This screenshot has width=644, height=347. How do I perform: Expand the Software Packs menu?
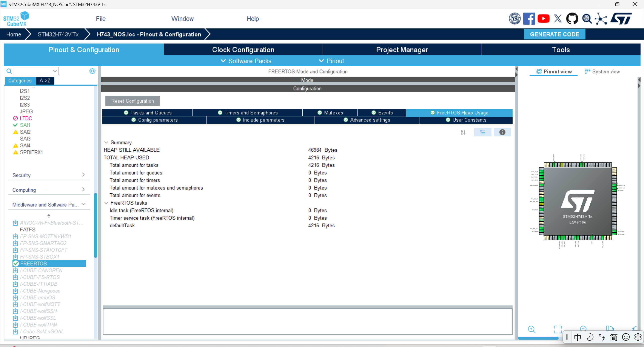tap(246, 61)
